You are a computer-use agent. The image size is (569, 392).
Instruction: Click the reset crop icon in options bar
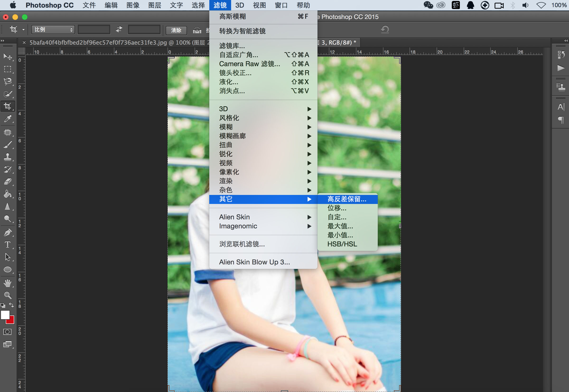385,29
